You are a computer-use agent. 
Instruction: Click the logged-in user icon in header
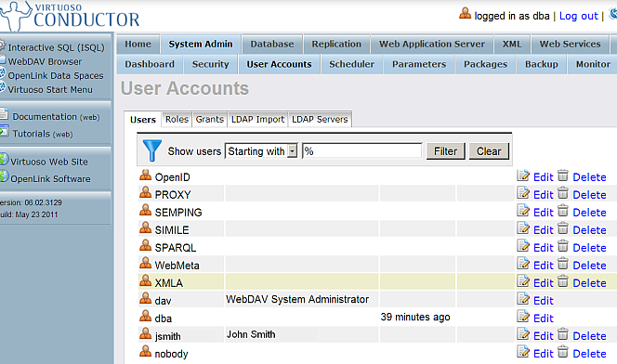[x=466, y=13]
